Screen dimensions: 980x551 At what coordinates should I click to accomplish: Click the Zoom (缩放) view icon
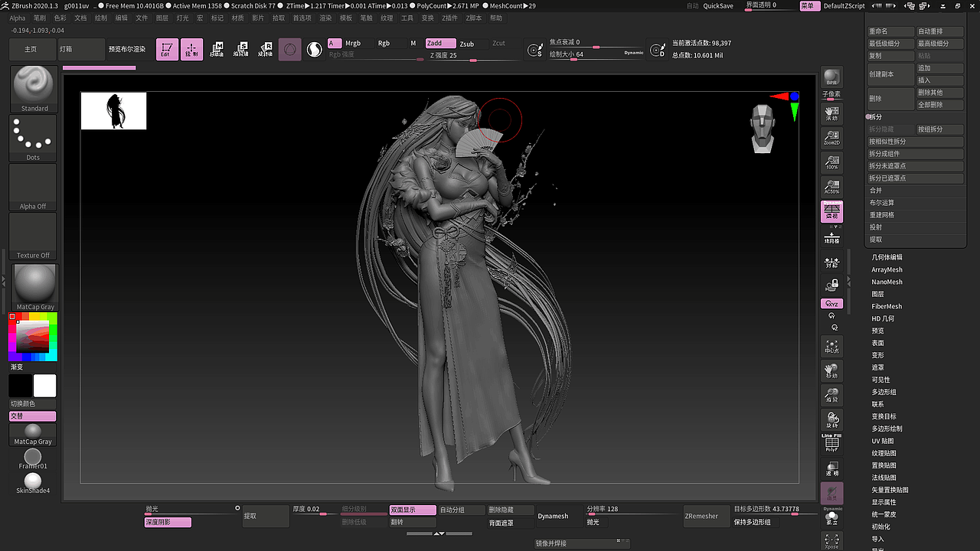[x=831, y=396]
